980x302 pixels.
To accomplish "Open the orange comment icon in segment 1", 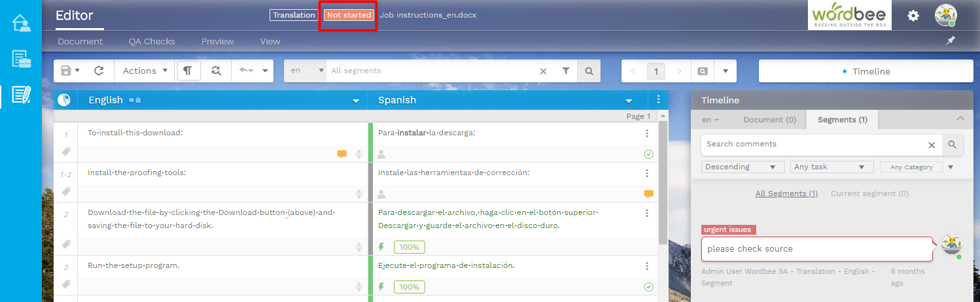I will click(341, 154).
